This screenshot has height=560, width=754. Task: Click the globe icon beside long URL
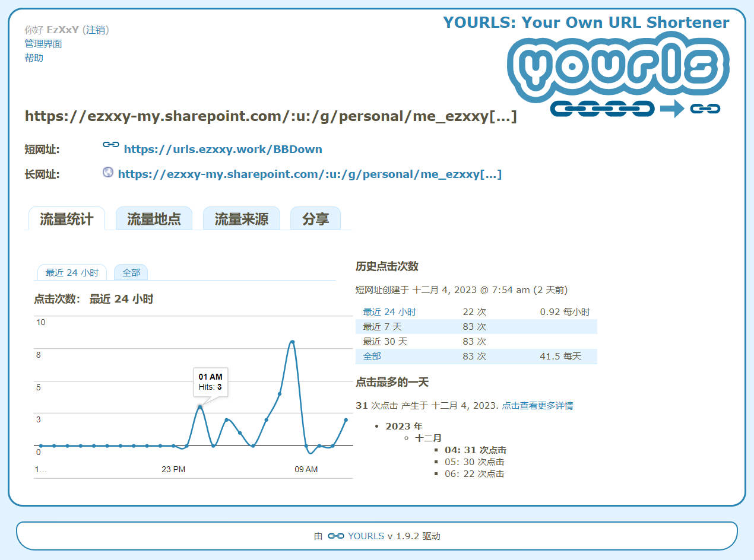[x=108, y=172]
